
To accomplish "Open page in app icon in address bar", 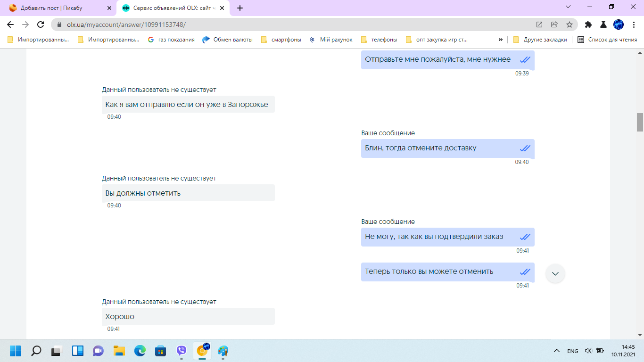I will [x=539, y=25].
